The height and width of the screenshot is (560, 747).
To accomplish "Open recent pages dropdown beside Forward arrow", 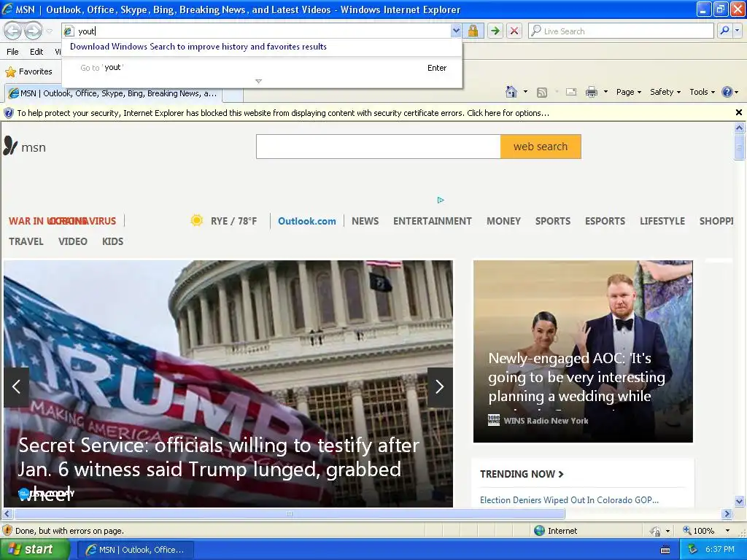I will pyautogui.click(x=50, y=31).
